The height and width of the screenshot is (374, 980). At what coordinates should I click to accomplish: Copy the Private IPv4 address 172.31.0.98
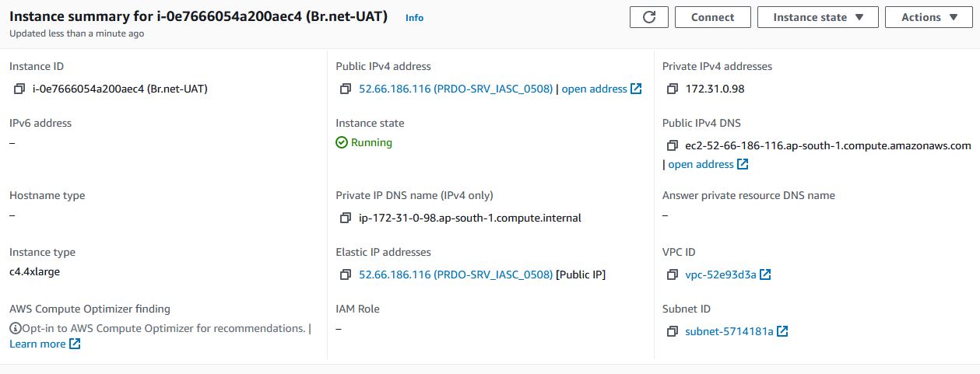673,89
